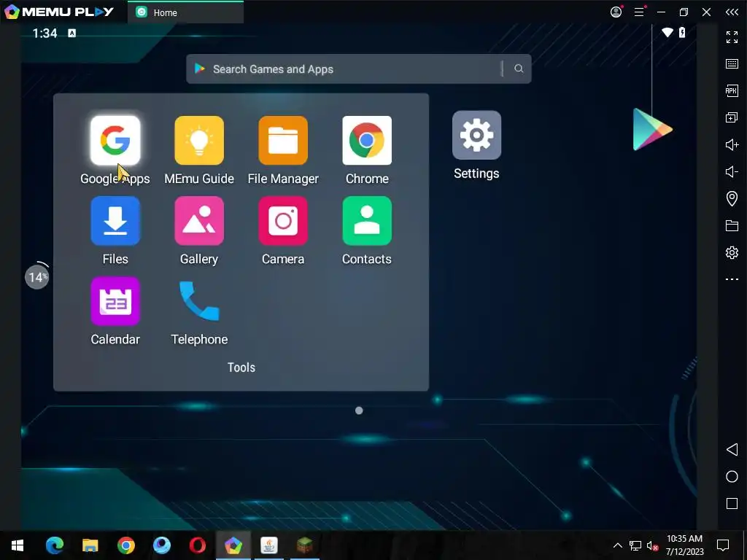The image size is (747, 560).
Task: Click the Google Chrome taskbar icon
Action: click(125, 545)
